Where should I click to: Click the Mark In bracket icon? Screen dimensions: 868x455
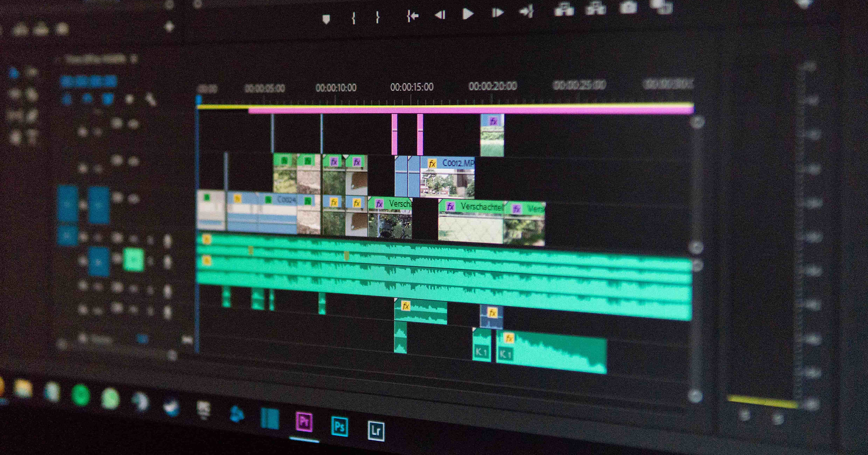[354, 18]
